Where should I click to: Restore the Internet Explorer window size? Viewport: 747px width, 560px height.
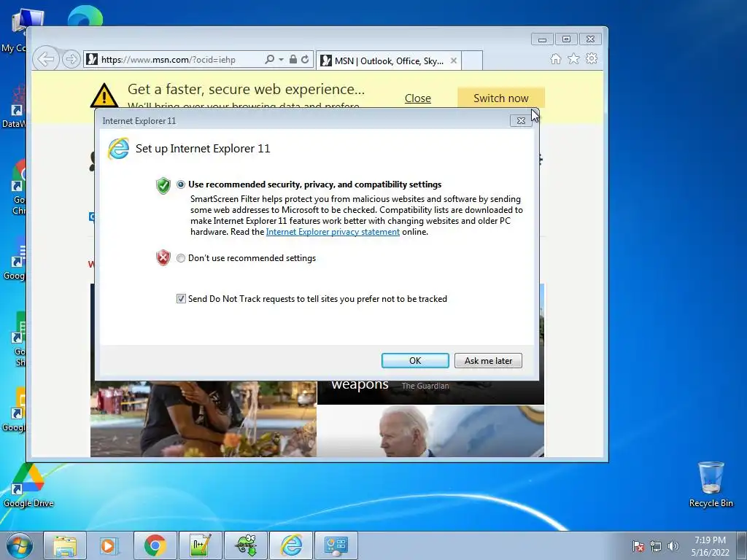click(x=566, y=39)
